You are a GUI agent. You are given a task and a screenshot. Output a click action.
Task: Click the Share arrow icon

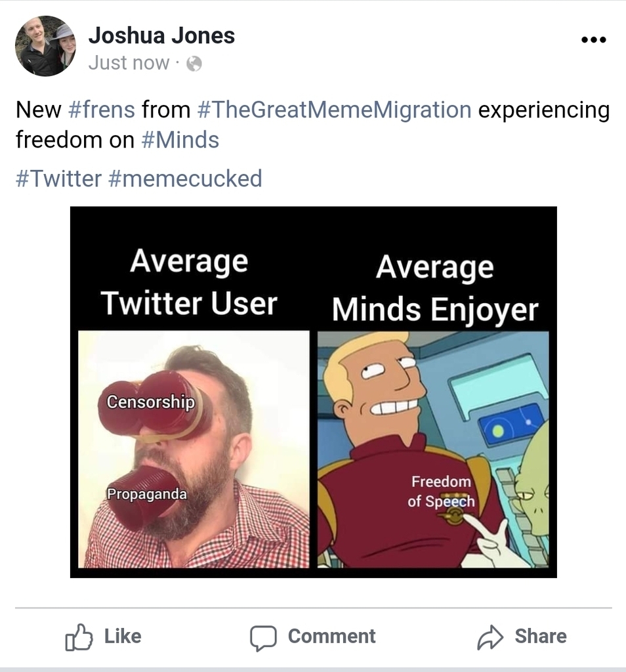tap(490, 637)
